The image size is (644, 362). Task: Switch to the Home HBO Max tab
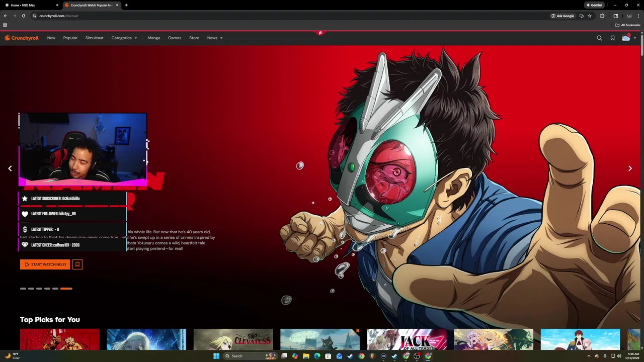31,5
